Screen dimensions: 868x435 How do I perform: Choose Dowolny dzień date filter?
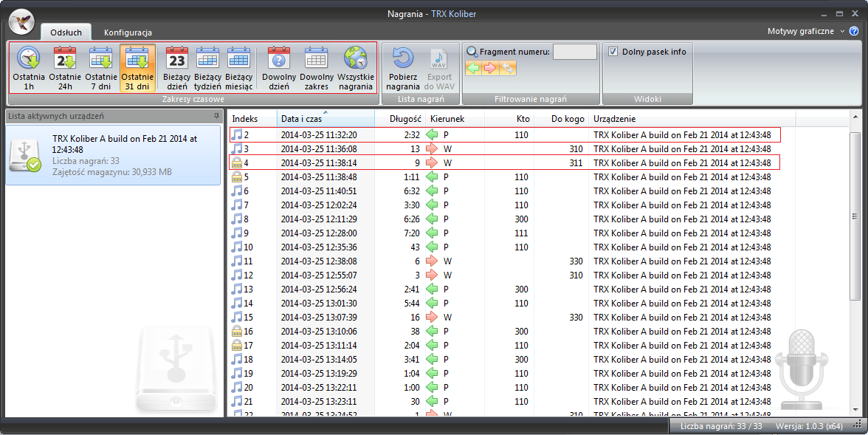pos(279,68)
